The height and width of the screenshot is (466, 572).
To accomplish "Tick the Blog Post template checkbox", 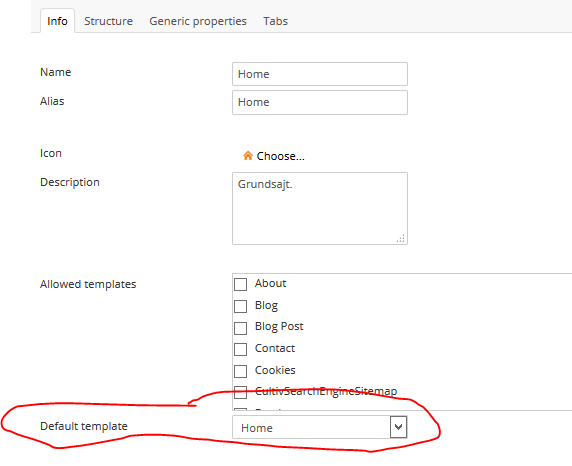I will coord(240,328).
